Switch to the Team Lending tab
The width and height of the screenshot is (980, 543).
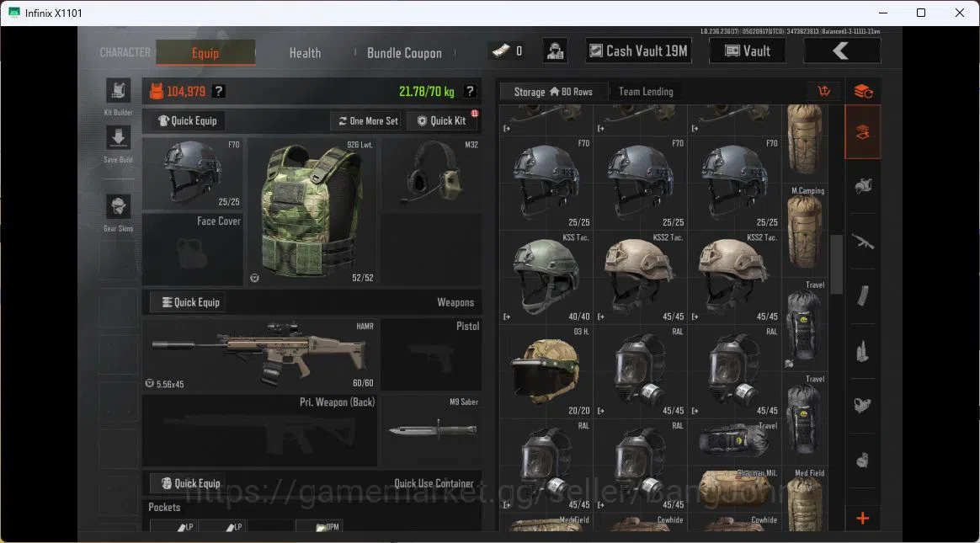coord(646,91)
